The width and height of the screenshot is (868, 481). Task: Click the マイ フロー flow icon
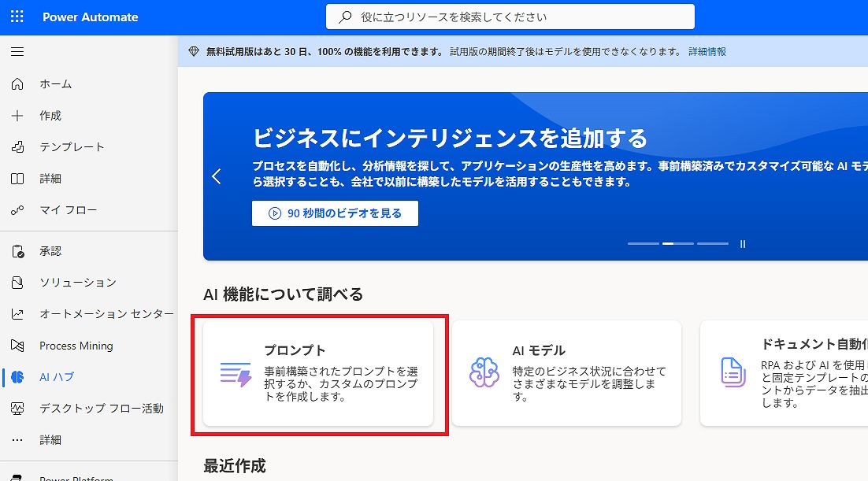coord(17,210)
